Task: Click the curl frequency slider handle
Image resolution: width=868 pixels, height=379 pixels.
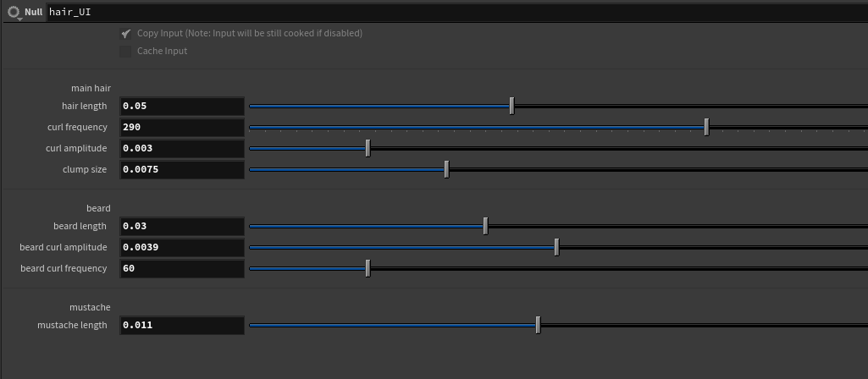Action: click(x=707, y=127)
